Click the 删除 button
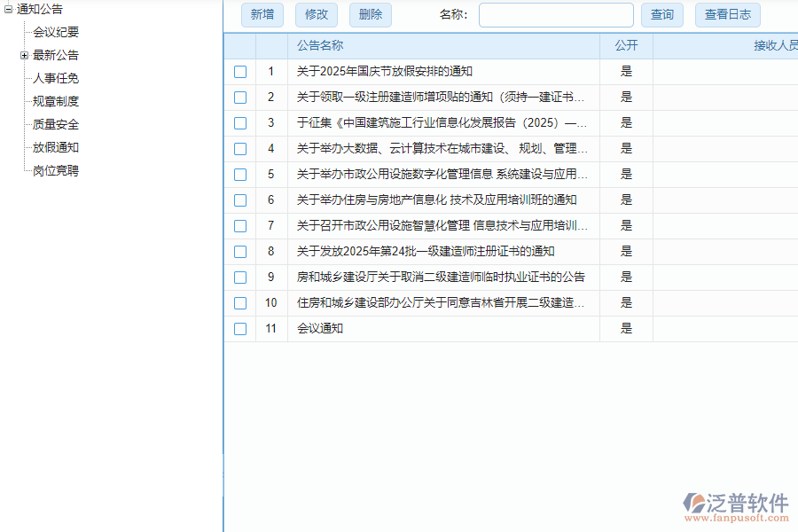Screen dimensions: 798x532 [x=370, y=14]
